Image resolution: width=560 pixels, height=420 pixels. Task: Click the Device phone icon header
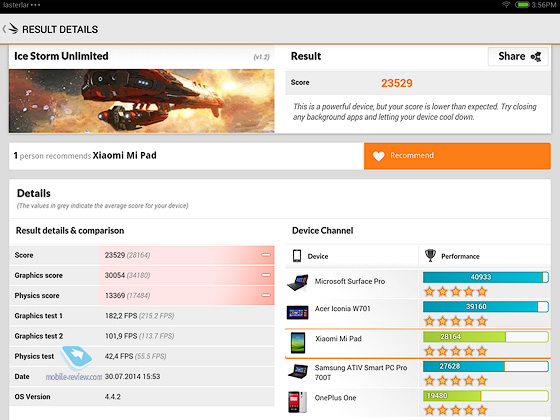point(297,256)
